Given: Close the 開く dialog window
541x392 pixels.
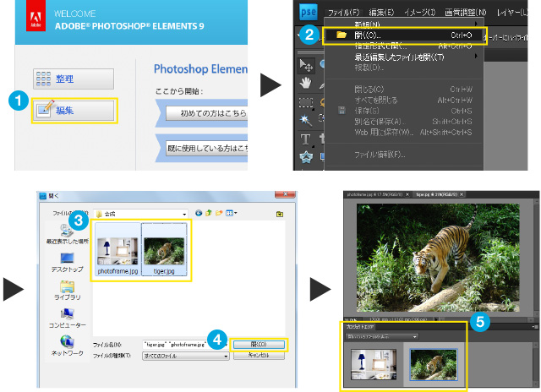Looking at the screenshot, I should (285, 194).
